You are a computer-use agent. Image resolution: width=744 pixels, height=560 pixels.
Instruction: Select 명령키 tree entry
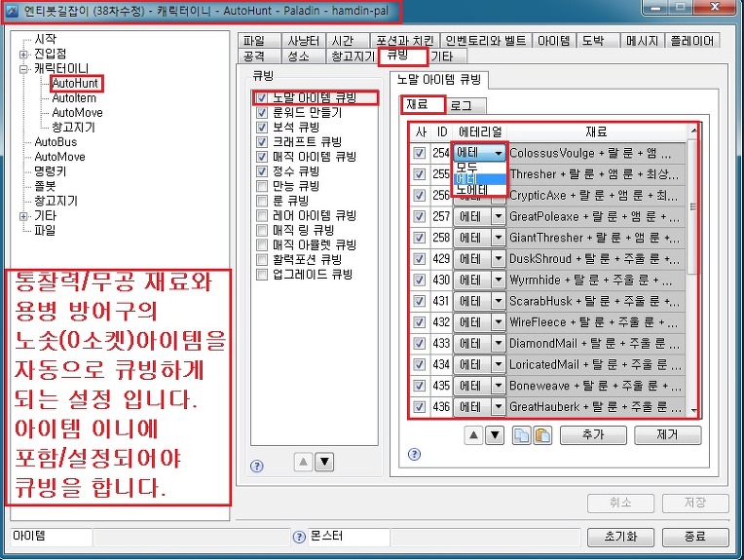pyautogui.click(x=50, y=171)
